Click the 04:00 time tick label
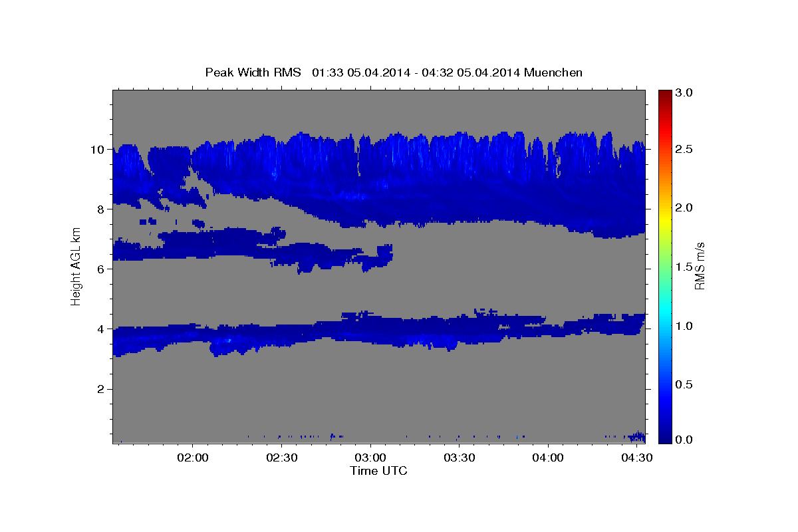Viewport: 798px width, 532px height. (x=549, y=458)
